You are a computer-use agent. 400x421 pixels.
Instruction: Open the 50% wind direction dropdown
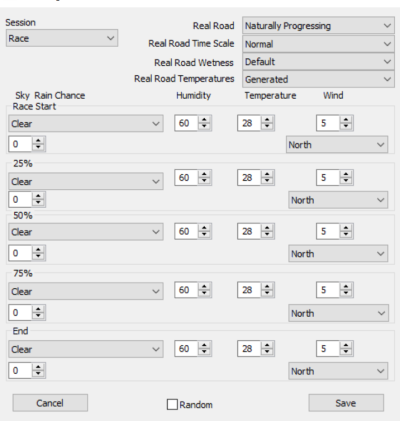click(x=338, y=254)
